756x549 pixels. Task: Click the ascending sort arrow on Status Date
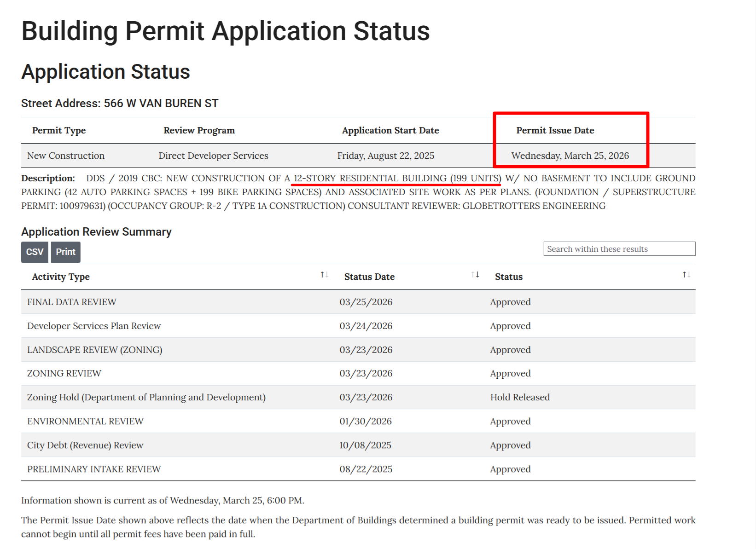tap(473, 274)
